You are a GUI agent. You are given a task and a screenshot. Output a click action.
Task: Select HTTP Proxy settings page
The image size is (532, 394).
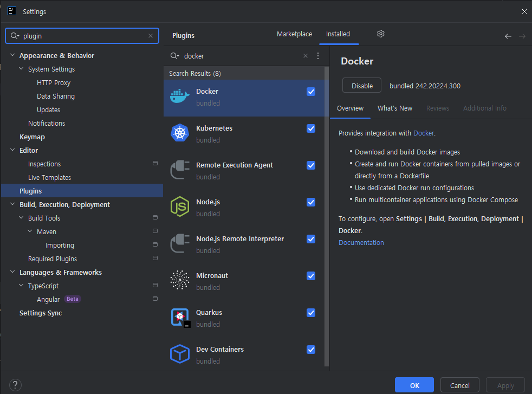54,82
